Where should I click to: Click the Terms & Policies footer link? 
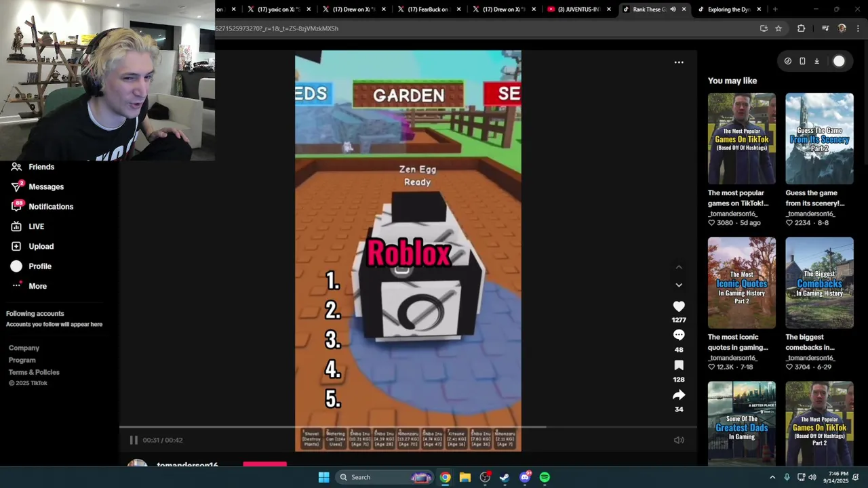[x=34, y=372]
